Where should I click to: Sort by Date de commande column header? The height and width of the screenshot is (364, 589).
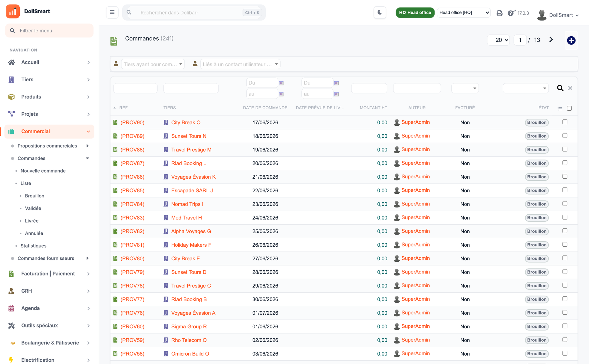pos(265,108)
